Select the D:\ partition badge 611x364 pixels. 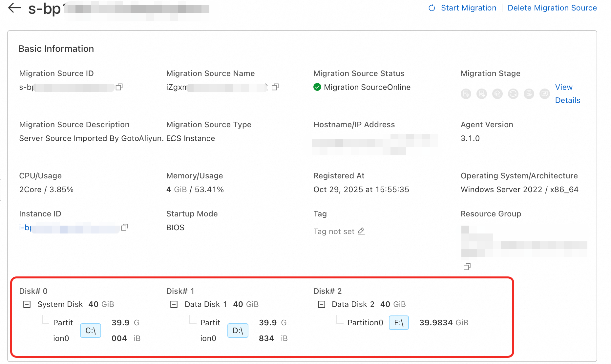click(238, 331)
